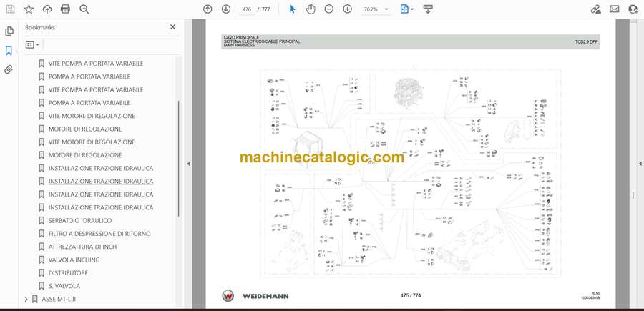Open the bookmarks options menu

tap(32, 45)
